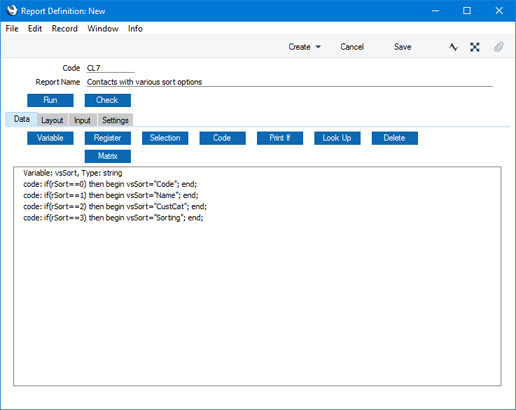Screen dimensions: 516x410
Task: Open the Record menu
Action: tap(65, 29)
